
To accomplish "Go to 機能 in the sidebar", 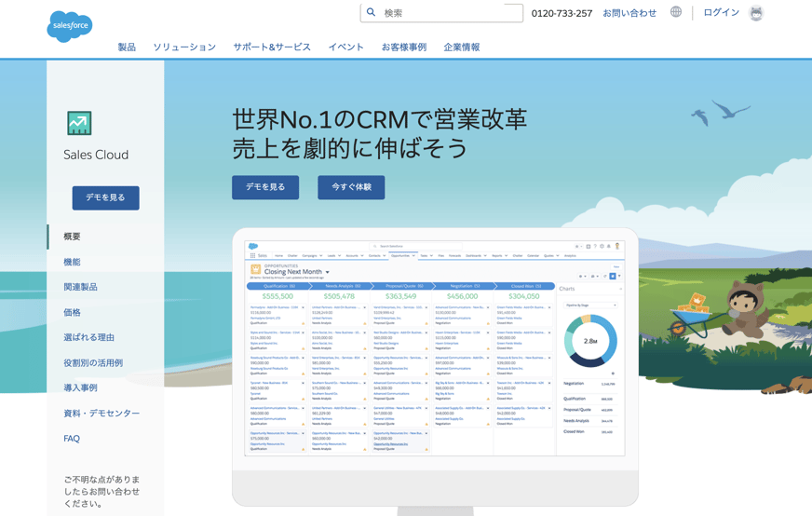I will 72,262.
